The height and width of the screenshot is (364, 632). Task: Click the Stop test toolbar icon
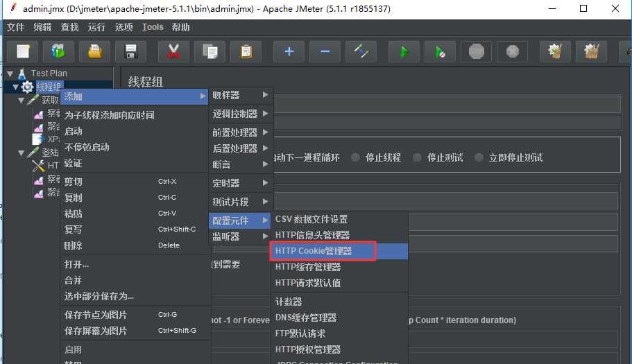click(476, 51)
